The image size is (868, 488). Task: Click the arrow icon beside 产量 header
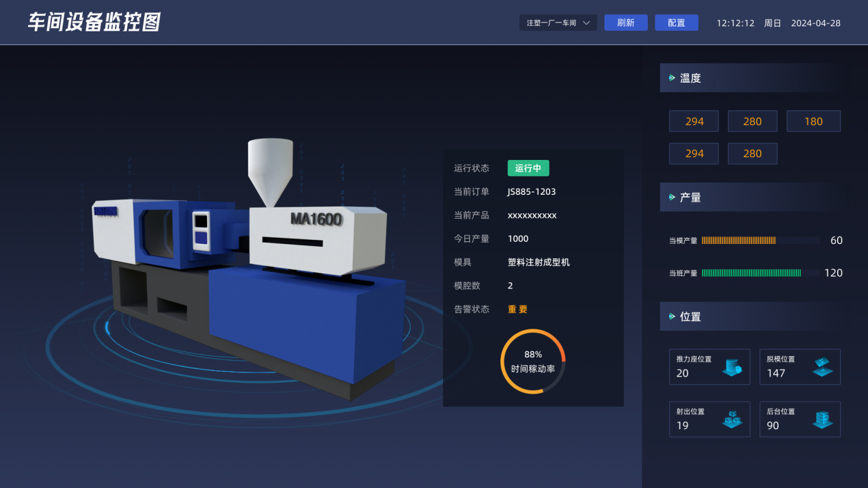672,198
